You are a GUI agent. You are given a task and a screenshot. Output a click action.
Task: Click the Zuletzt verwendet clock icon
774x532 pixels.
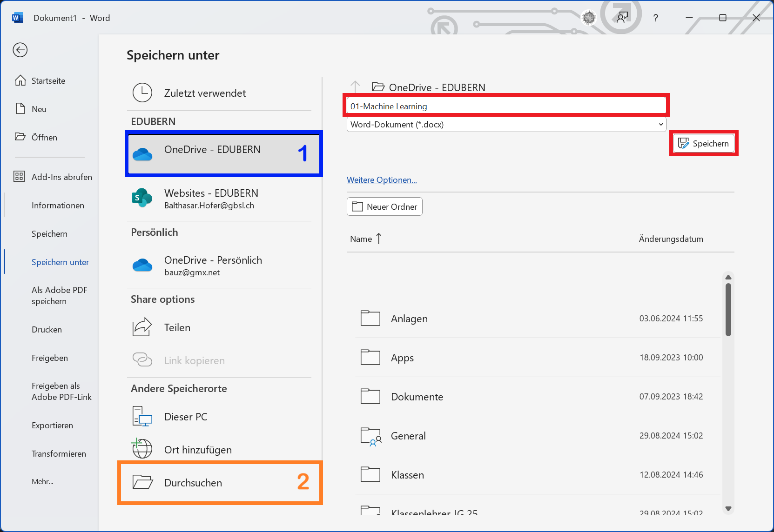[142, 93]
